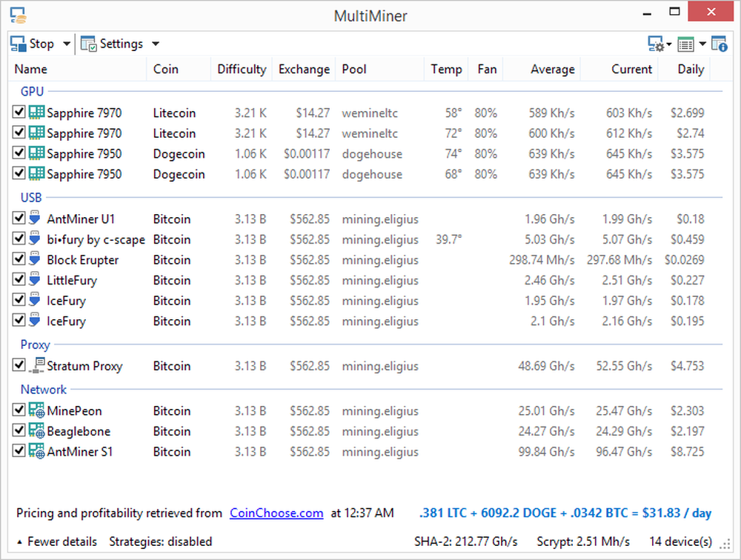Expand the dropdown arrow next to Stop

tap(67, 44)
